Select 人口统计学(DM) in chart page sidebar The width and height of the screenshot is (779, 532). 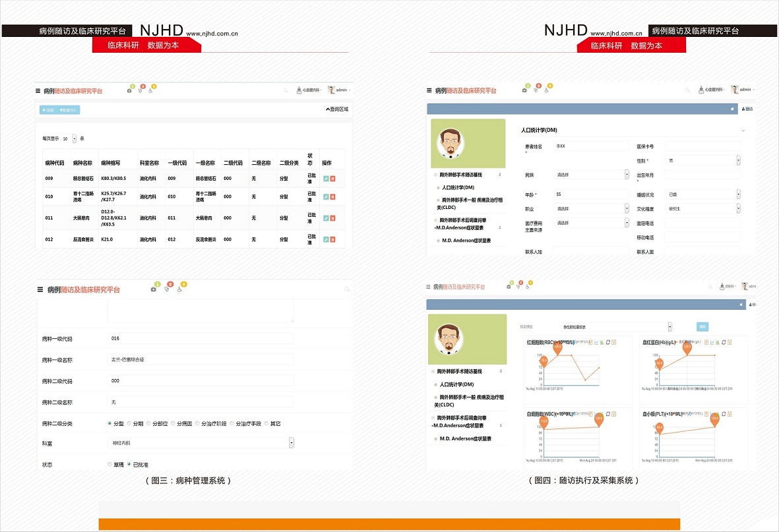coord(457,384)
